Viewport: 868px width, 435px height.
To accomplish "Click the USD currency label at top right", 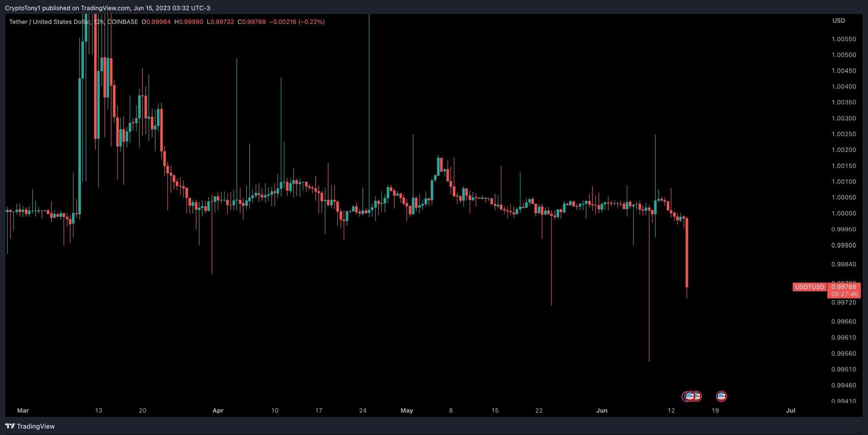I will [838, 20].
